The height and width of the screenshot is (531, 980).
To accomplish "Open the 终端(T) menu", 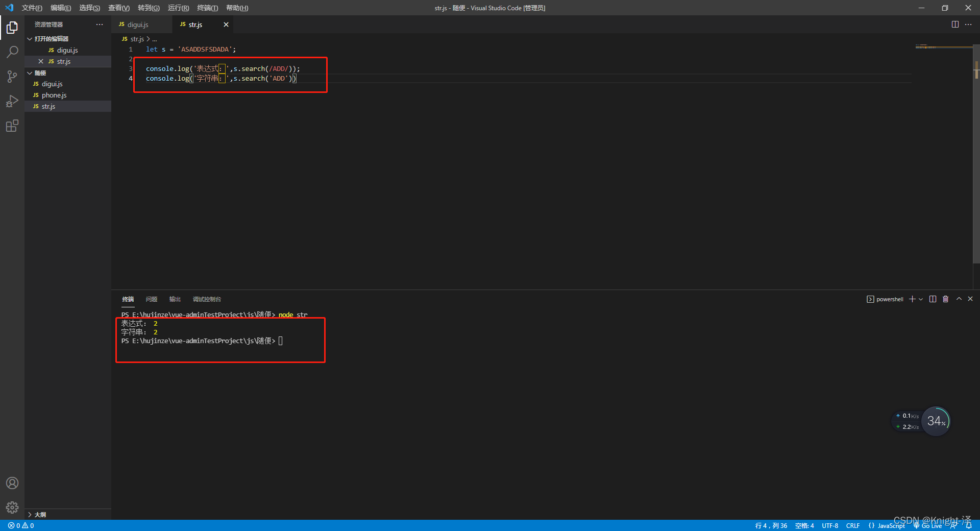I will pyautogui.click(x=207, y=8).
